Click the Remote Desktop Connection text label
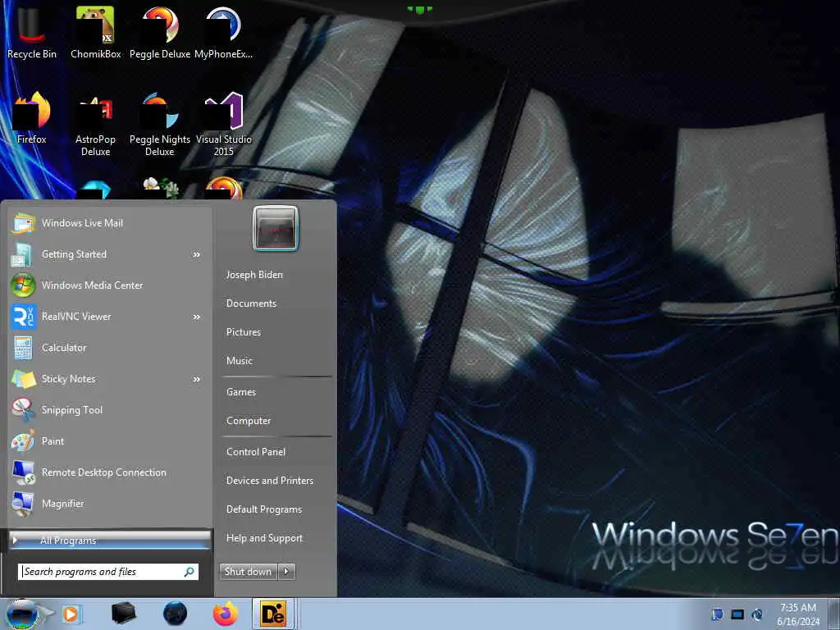This screenshot has height=630, width=840. point(104,472)
